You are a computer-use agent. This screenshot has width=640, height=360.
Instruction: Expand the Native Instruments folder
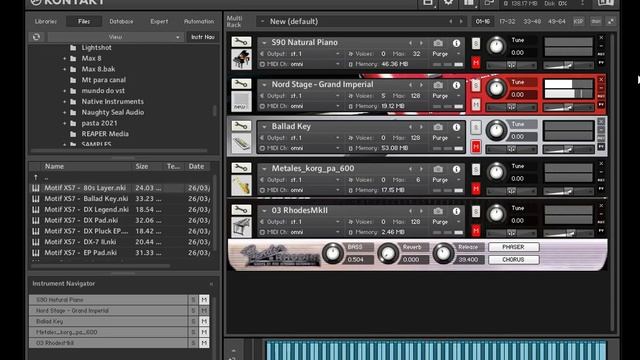coord(64,102)
